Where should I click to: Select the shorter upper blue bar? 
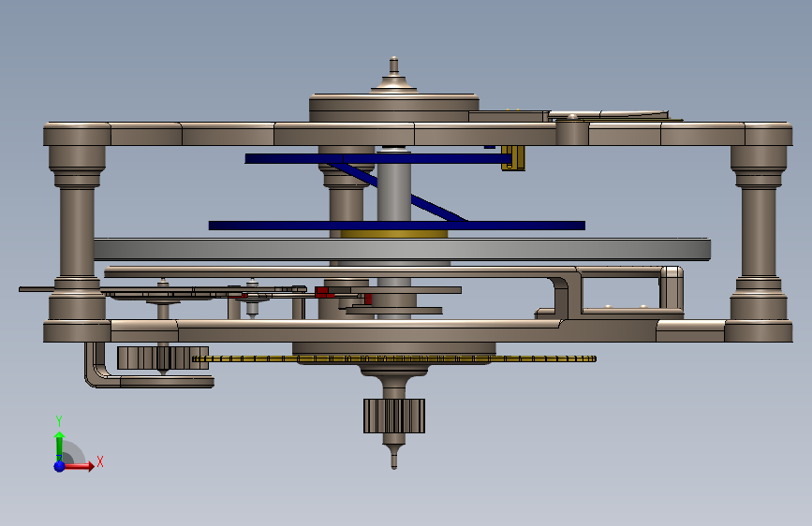[x=378, y=158]
